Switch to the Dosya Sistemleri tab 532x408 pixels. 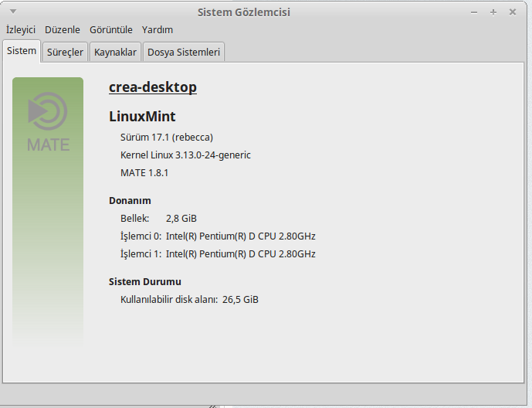(x=184, y=53)
